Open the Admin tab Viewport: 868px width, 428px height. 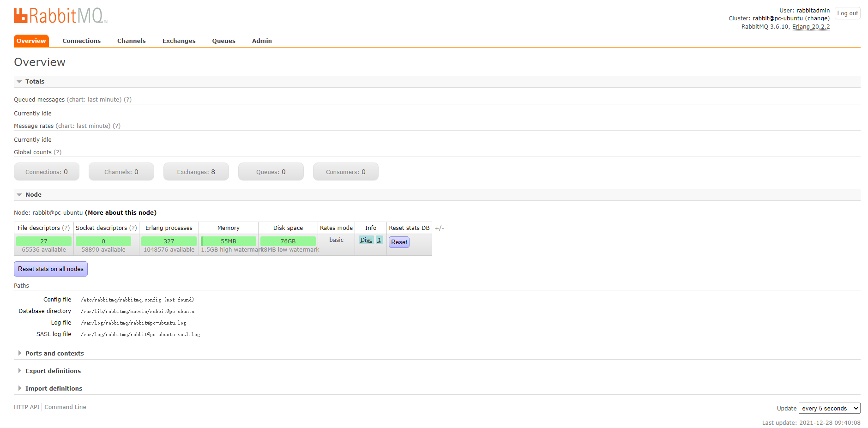(x=262, y=41)
